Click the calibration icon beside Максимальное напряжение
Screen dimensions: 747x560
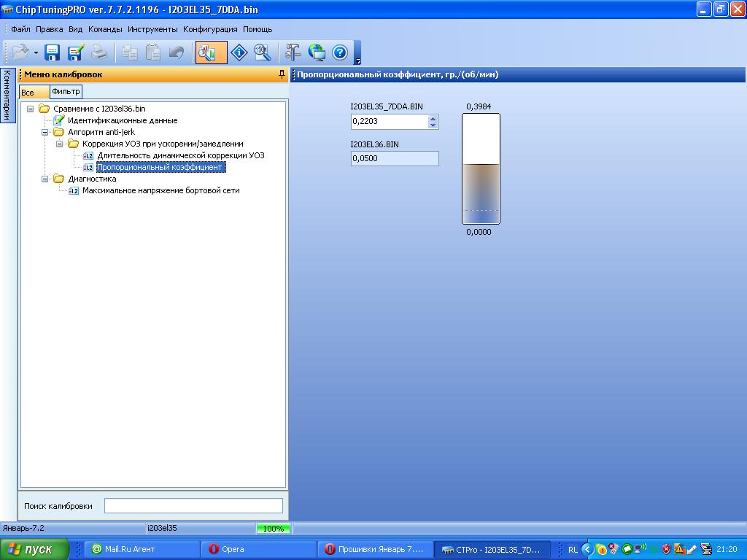(x=74, y=191)
